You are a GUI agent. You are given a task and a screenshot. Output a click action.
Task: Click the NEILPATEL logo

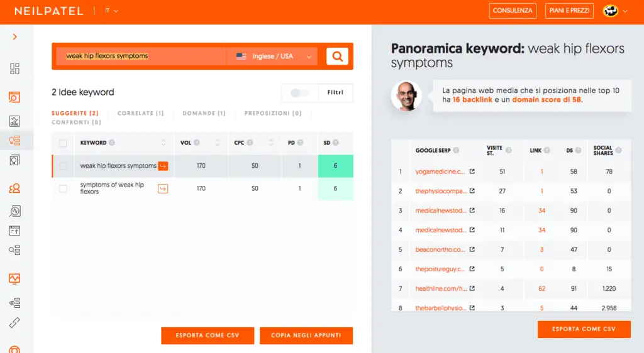(x=49, y=11)
